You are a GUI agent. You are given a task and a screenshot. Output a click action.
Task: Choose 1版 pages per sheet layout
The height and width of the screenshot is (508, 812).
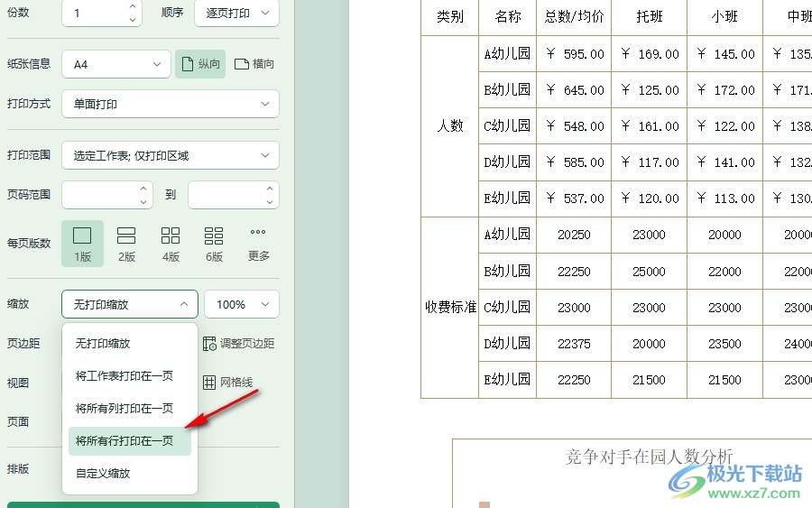point(82,244)
